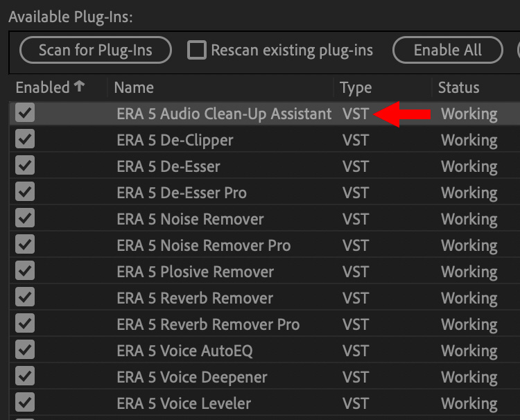This screenshot has height=420, width=520.
Task: Select the 'ERA 5 Plosive Remover' name
Action: pos(196,272)
